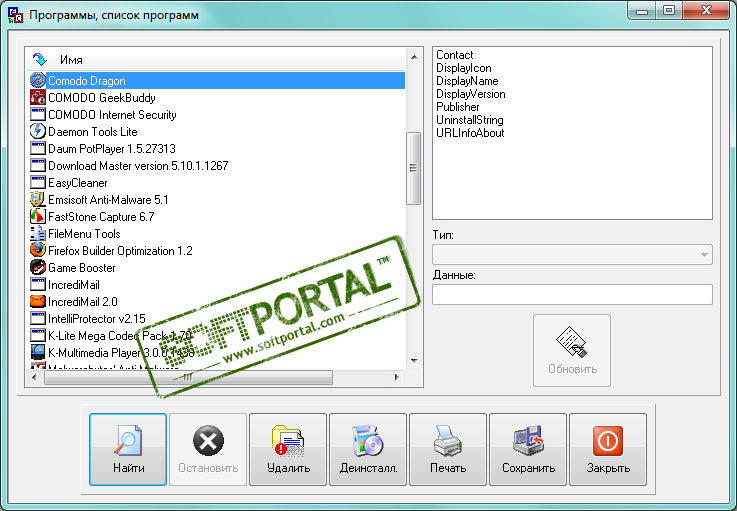Click the EasyCleaner row icon

click(x=38, y=182)
